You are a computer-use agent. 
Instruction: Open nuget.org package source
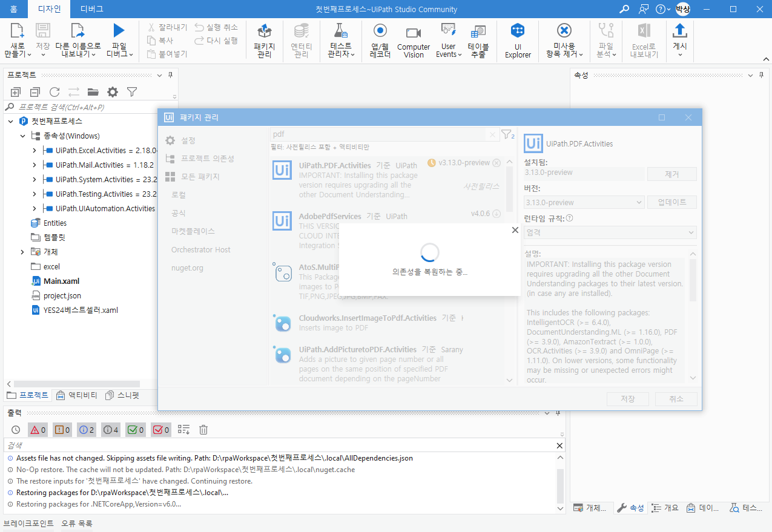coord(187,268)
